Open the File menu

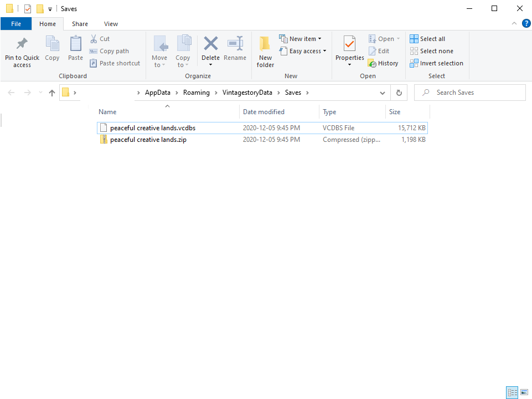pyautogui.click(x=16, y=24)
